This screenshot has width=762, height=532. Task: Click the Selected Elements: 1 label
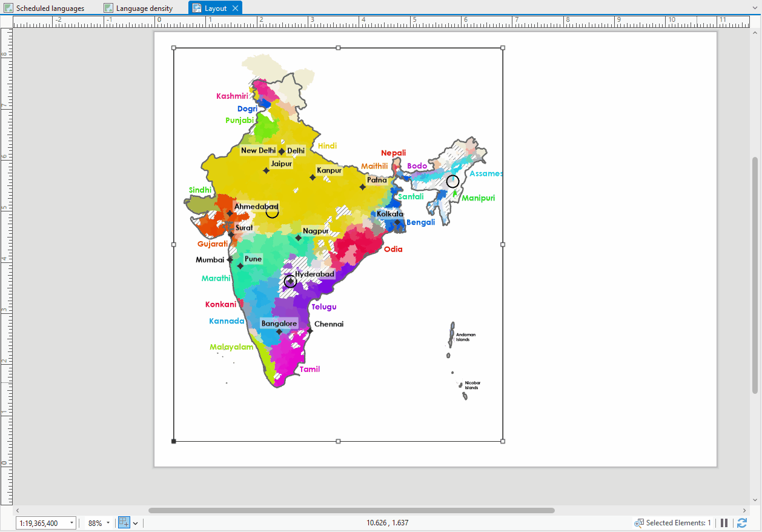[678, 523]
